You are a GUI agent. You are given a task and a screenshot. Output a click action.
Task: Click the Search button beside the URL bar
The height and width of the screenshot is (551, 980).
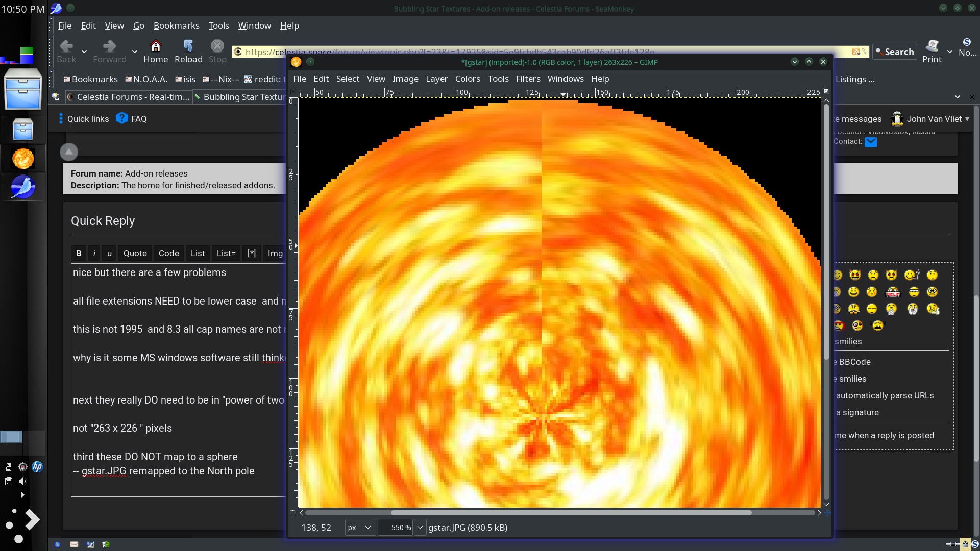[895, 52]
